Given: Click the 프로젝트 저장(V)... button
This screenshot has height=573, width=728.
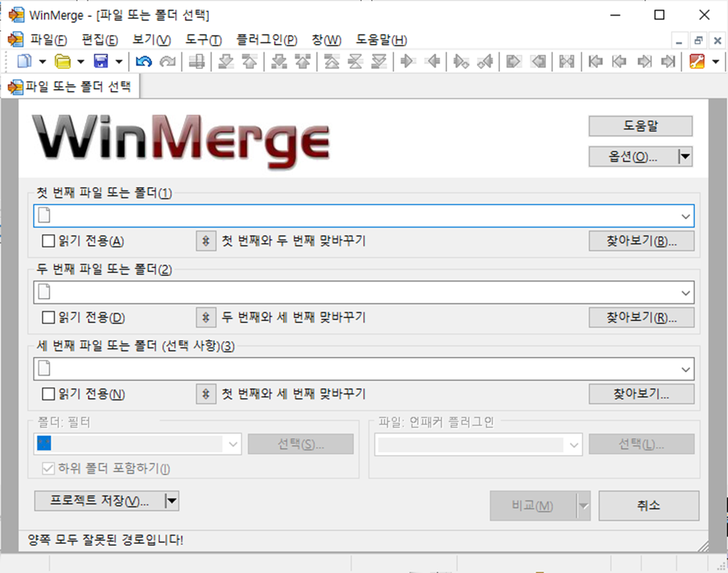Looking at the screenshot, I should click(x=99, y=501).
